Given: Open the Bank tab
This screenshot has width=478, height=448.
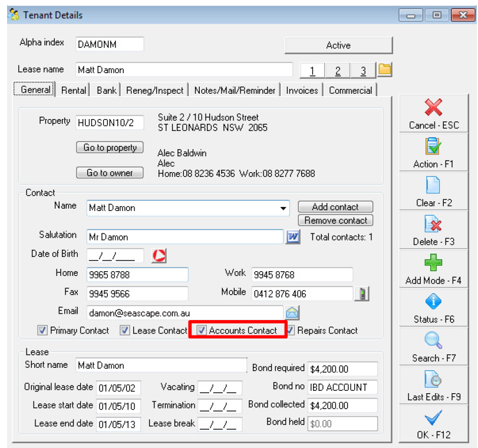Looking at the screenshot, I should coord(107,90).
